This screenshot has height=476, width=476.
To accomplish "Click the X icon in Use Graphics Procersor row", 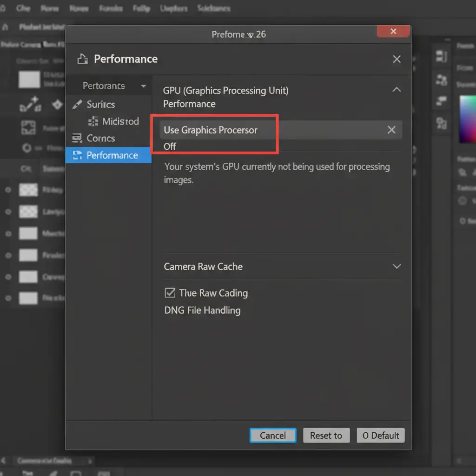I will coord(391,130).
